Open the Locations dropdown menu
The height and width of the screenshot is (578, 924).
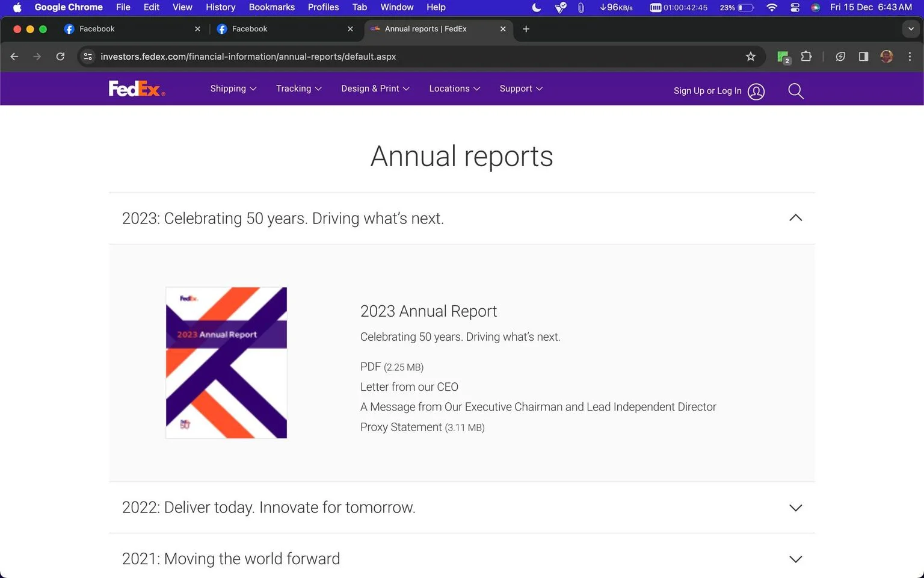click(x=455, y=89)
